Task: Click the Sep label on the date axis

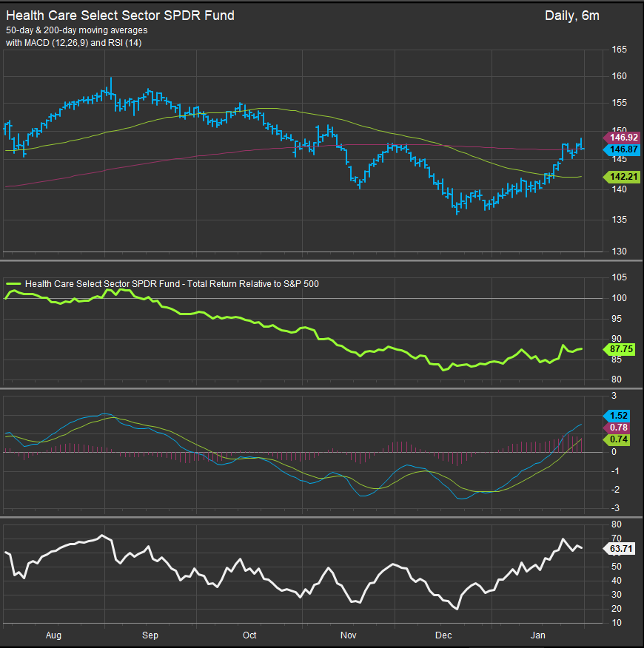Action: coord(150,635)
